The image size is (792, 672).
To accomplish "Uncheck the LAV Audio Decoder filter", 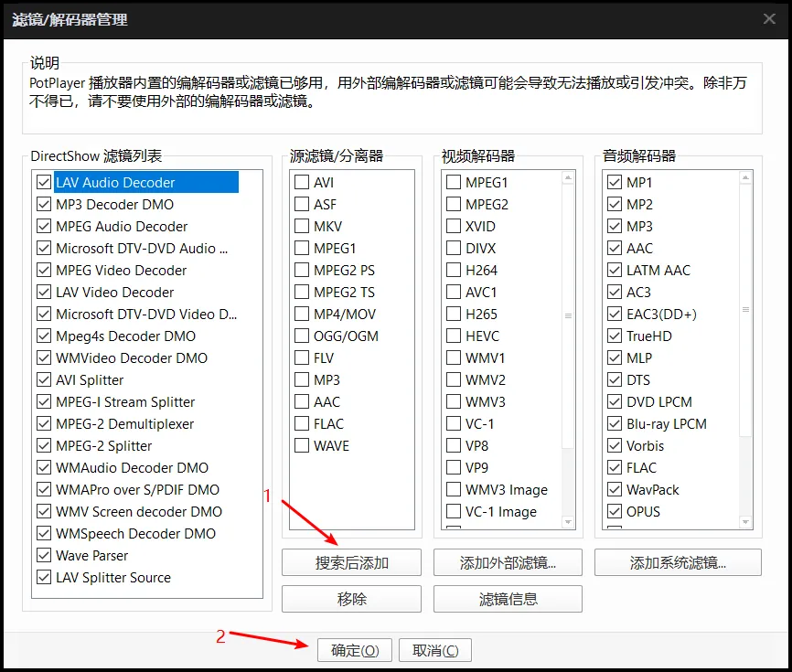I will point(43,182).
